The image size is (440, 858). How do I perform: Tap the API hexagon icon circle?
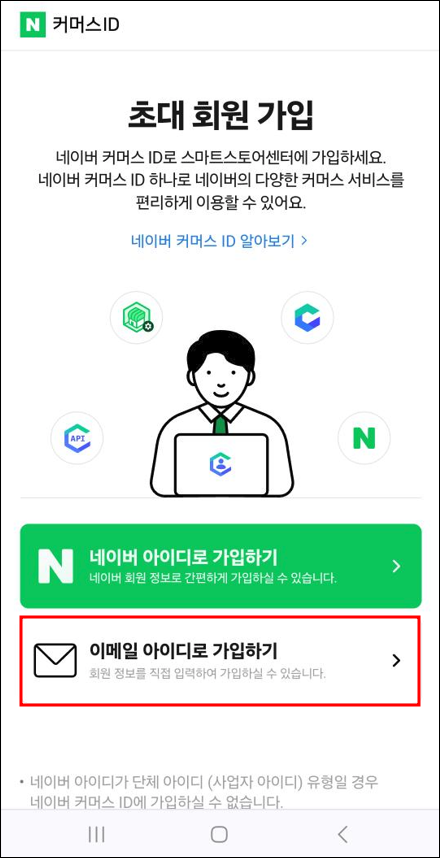[77, 438]
